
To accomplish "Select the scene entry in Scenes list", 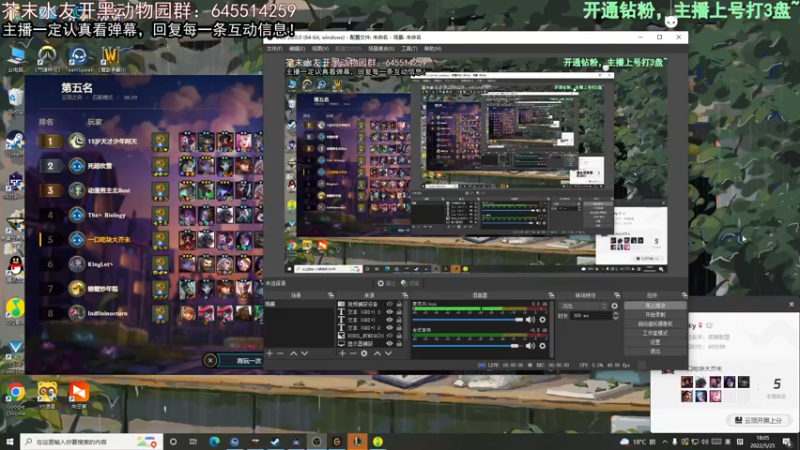I will coord(299,304).
